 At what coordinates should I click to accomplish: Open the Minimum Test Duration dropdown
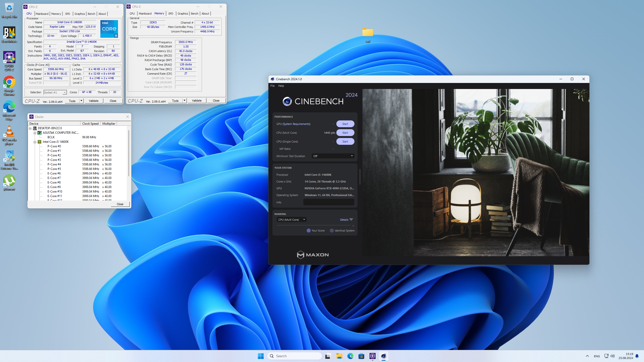(x=333, y=156)
